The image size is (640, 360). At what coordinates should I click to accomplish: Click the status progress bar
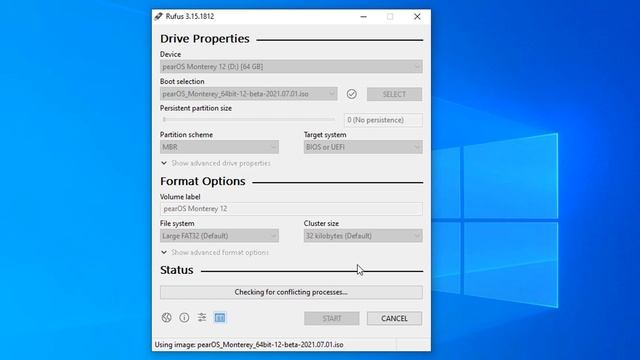(x=291, y=292)
